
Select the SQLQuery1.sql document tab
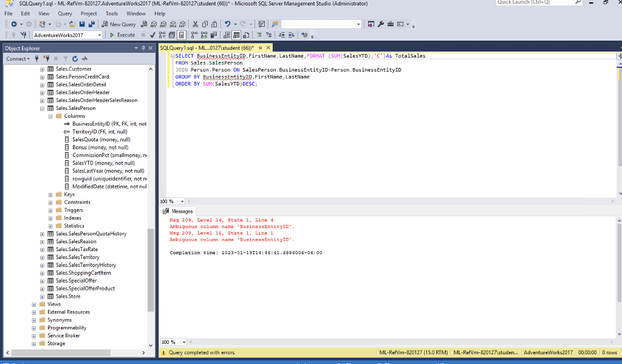click(x=207, y=48)
